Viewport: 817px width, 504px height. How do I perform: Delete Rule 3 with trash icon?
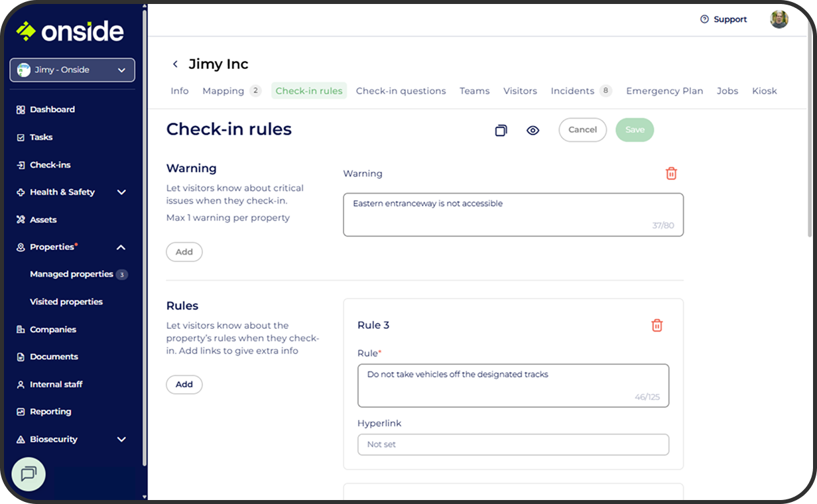(657, 325)
